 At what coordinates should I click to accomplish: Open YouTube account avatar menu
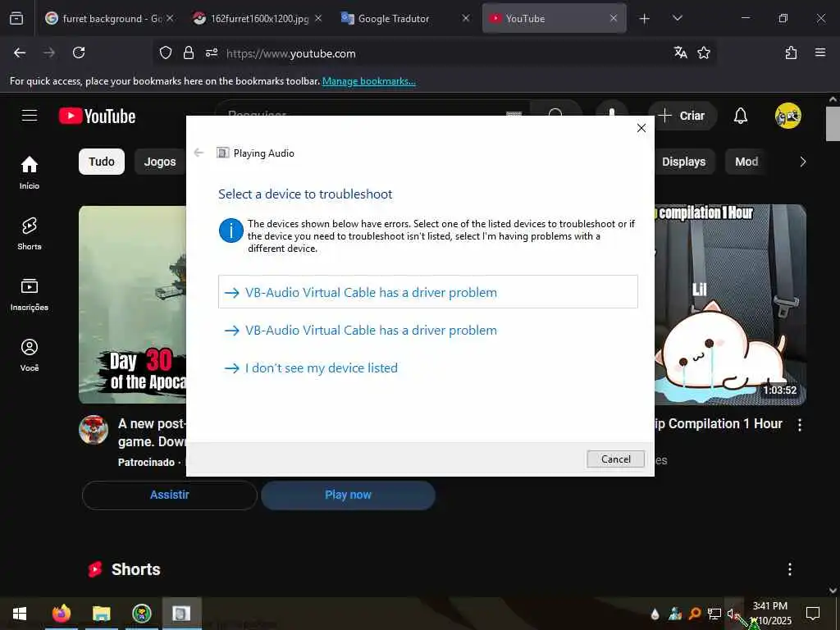pyautogui.click(x=788, y=116)
